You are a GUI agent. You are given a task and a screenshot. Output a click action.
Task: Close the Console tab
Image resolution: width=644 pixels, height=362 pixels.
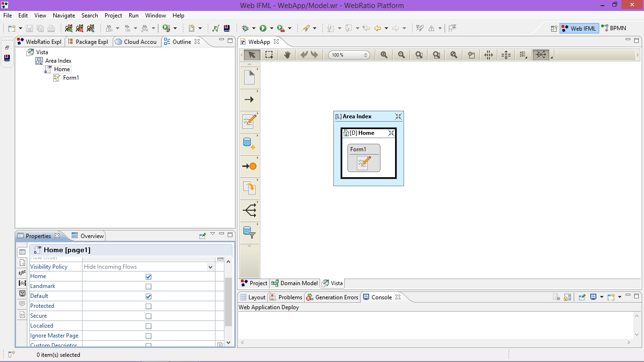[398, 297]
